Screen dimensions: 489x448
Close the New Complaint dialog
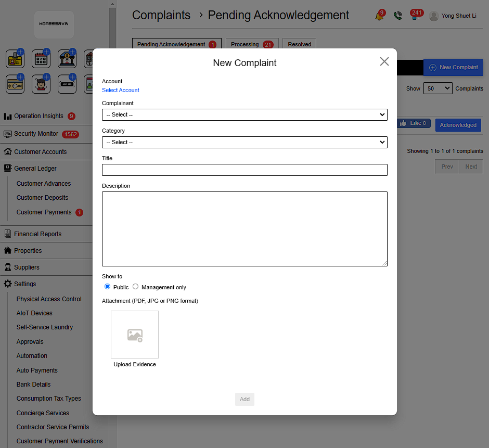tap(384, 61)
